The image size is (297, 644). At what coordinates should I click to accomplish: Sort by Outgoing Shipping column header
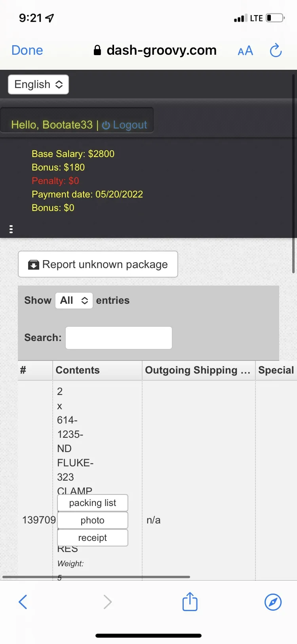(x=199, y=370)
